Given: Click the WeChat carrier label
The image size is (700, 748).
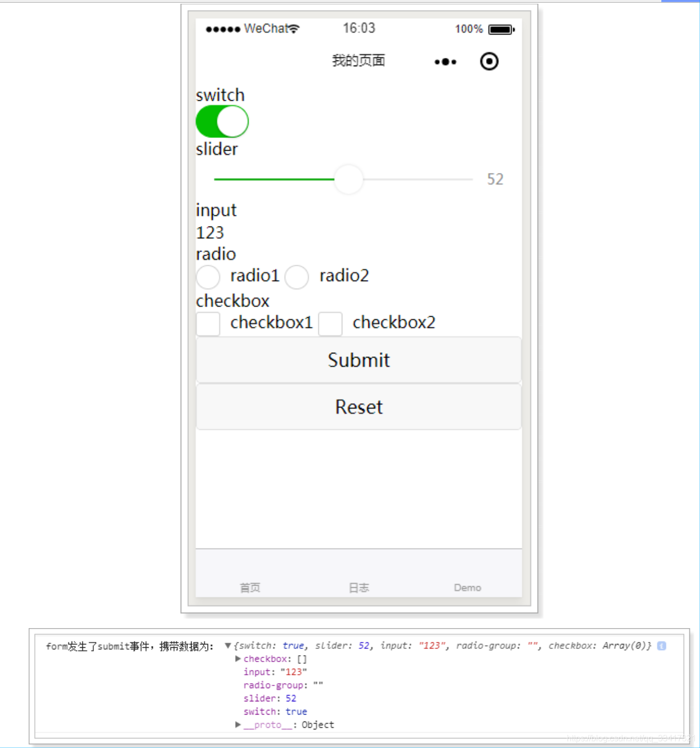Looking at the screenshot, I should point(265,28).
